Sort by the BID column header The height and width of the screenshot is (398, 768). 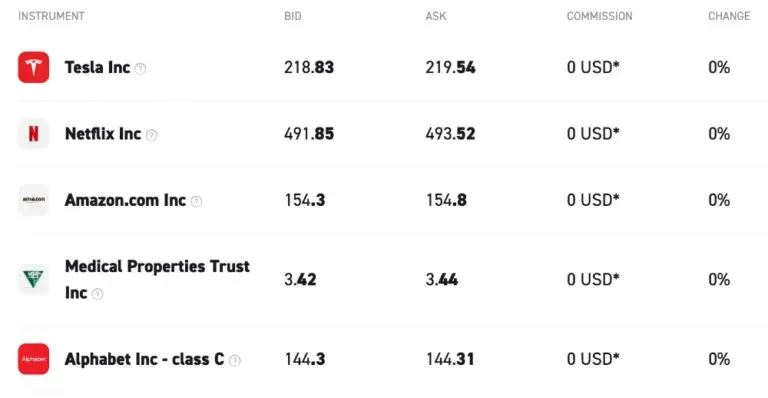pos(293,16)
